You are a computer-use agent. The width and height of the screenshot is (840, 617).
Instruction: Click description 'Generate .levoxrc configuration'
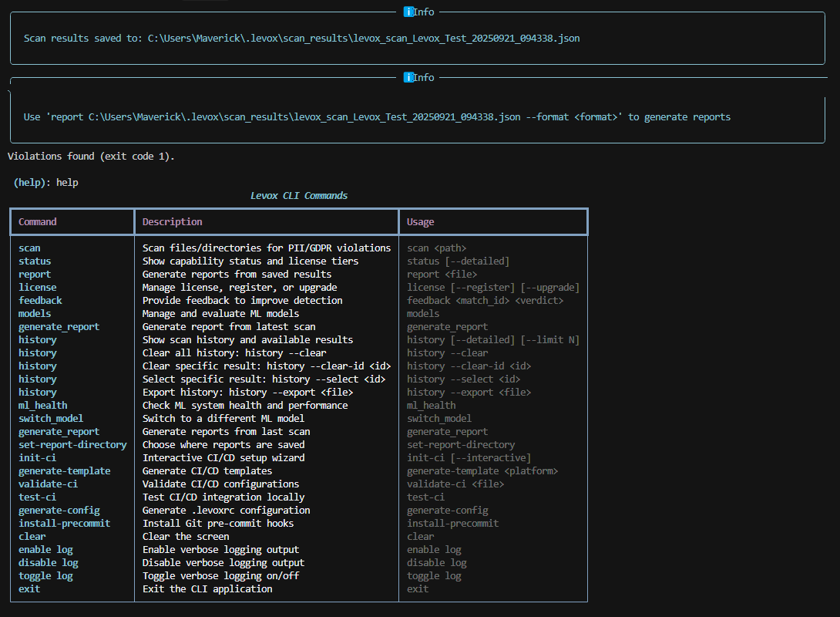tap(226, 511)
